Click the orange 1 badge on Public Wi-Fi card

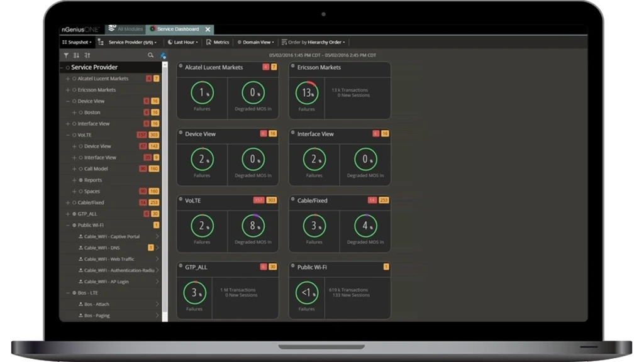click(386, 266)
